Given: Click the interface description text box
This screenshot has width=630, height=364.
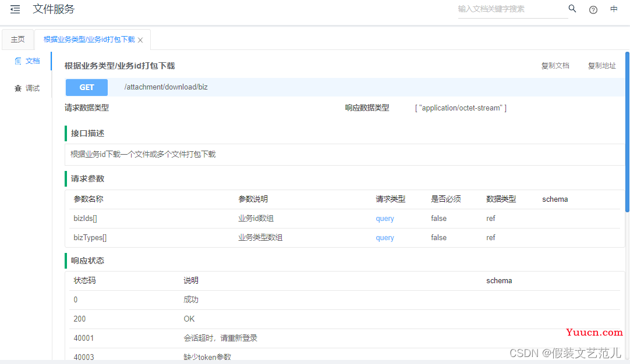Looking at the screenshot, I should (x=345, y=155).
